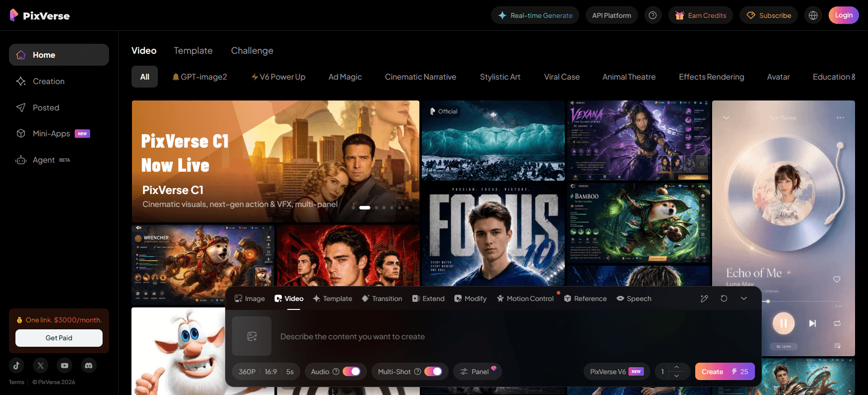The width and height of the screenshot is (868, 395).
Task: Filter by Animal Theatre category
Action: (629, 77)
